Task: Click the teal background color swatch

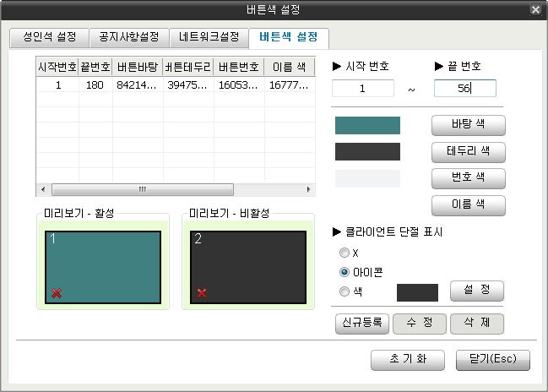Action: (367, 125)
